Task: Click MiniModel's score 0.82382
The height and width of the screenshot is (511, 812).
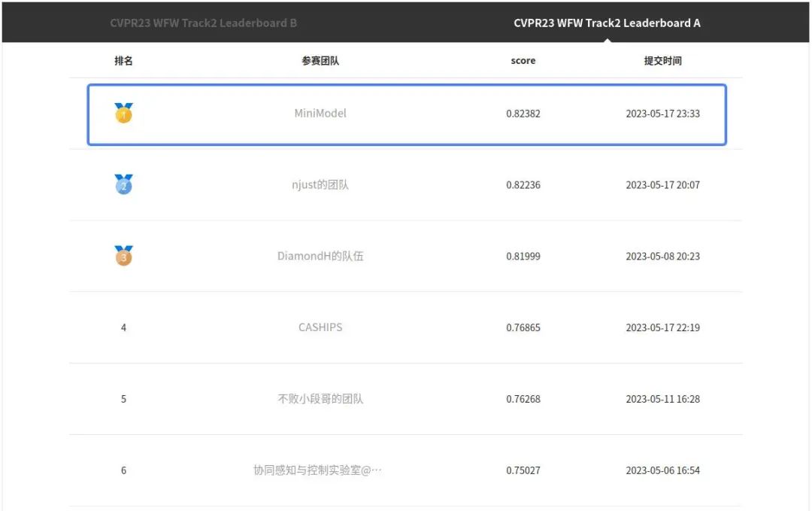Action: (523, 114)
